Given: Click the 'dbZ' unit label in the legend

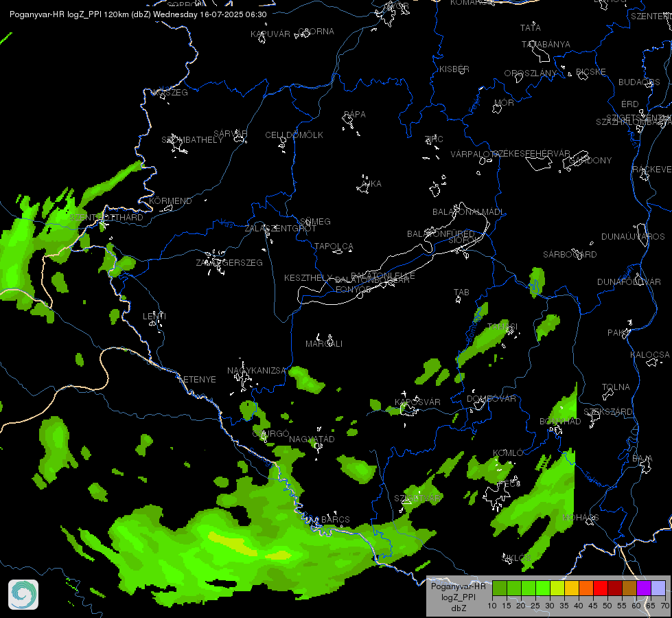Looking at the screenshot, I should 459,608.
